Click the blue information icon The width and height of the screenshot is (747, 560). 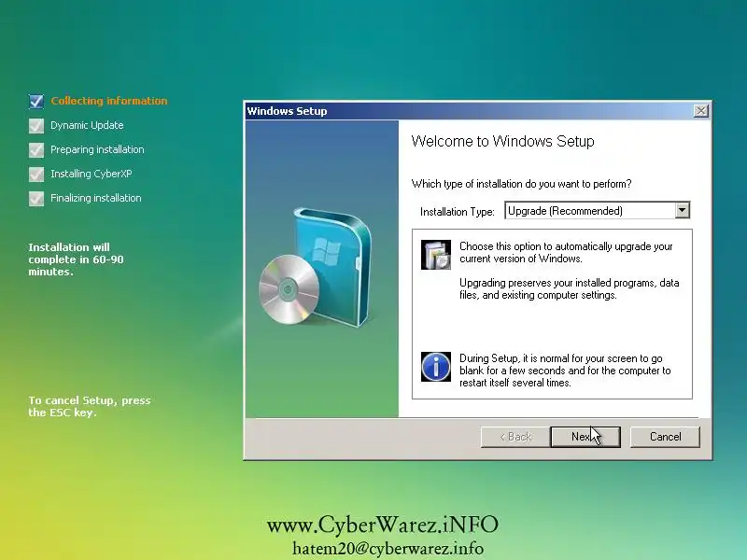pos(436,367)
